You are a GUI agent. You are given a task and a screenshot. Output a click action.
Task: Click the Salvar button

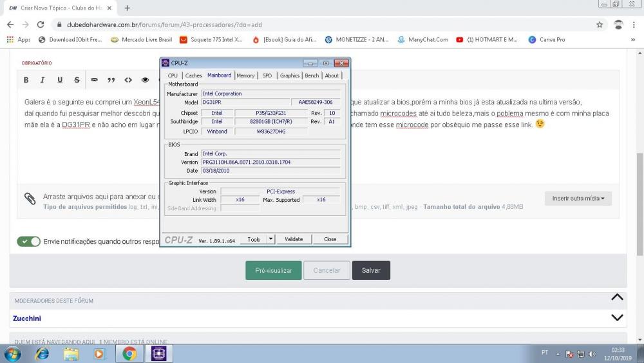pyautogui.click(x=371, y=271)
